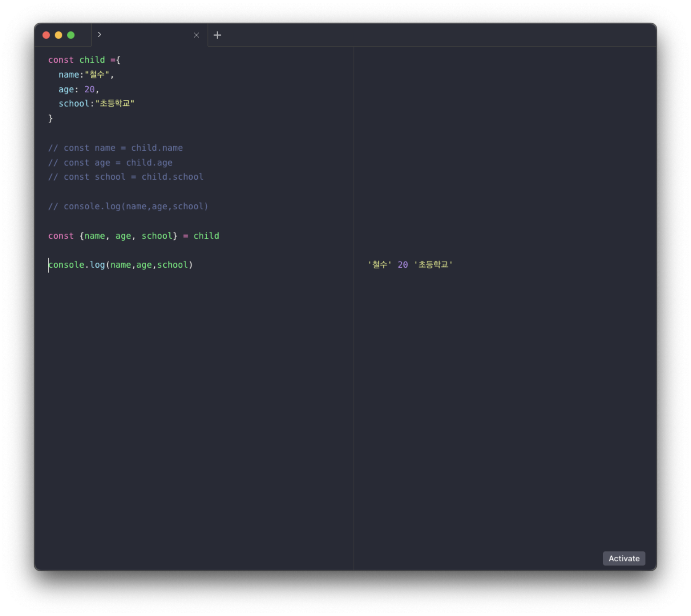Click the commented console.log line

click(x=128, y=206)
